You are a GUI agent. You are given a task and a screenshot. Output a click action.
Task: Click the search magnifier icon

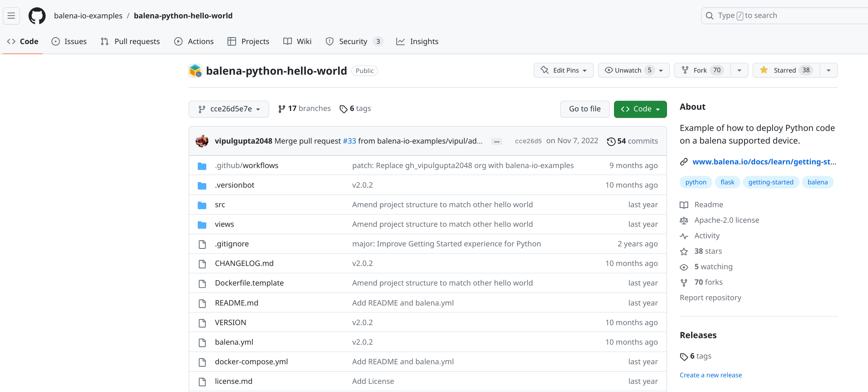(x=709, y=16)
